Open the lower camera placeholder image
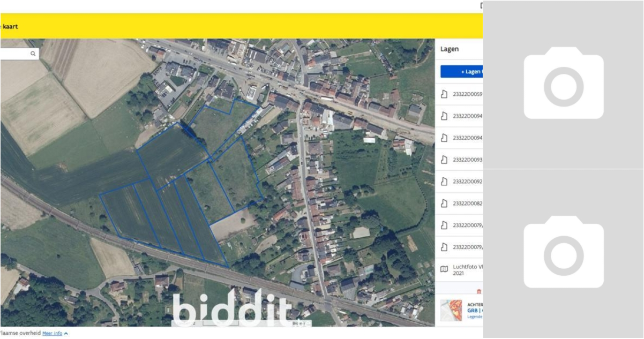 (x=563, y=254)
